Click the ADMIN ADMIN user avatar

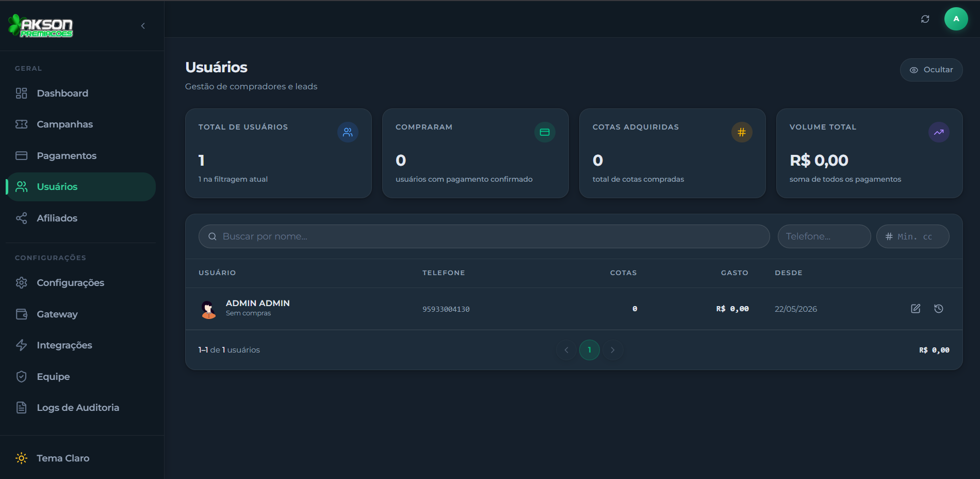tap(208, 309)
